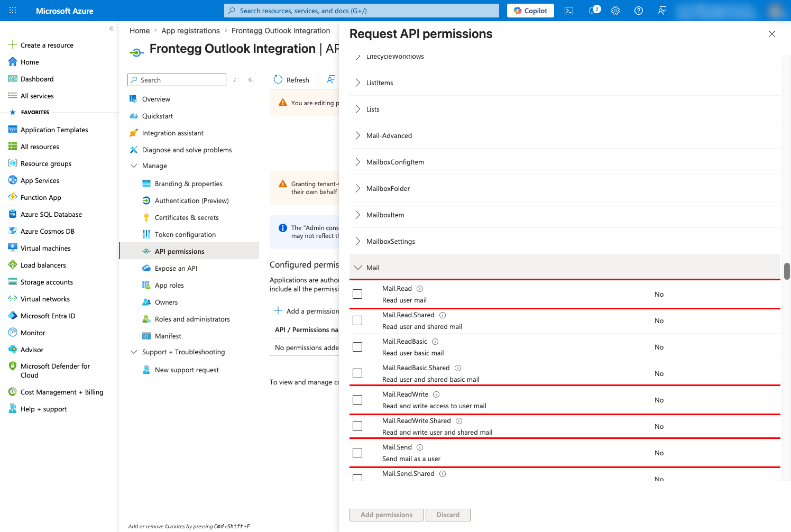Click the App Services icon
Image resolution: width=791 pixels, height=532 pixels.
point(13,180)
